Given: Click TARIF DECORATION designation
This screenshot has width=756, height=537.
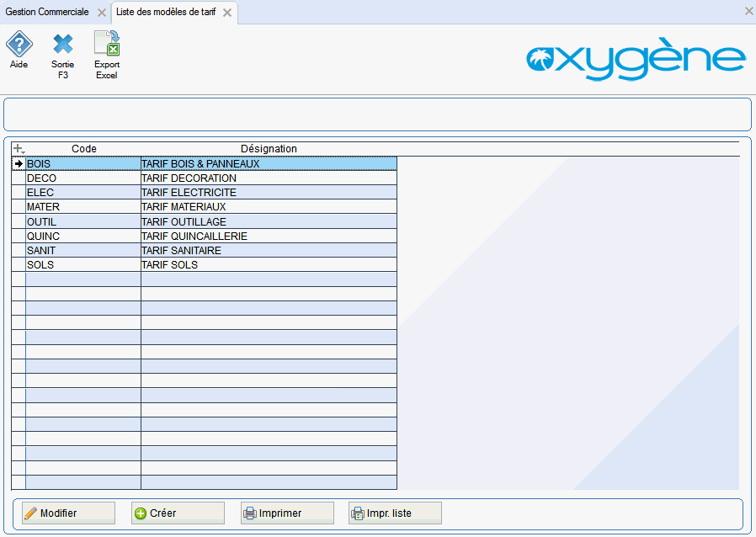Looking at the screenshot, I should tap(269, 178).
